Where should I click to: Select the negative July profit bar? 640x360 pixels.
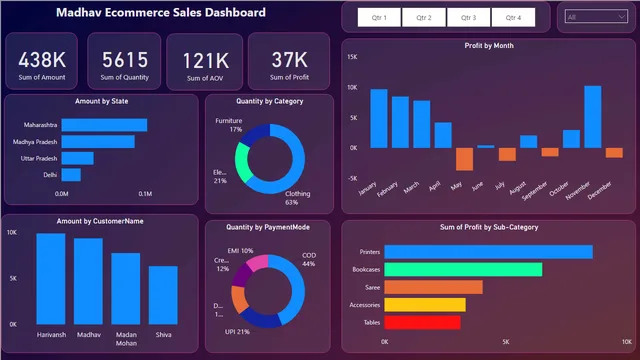pos(507,154)
